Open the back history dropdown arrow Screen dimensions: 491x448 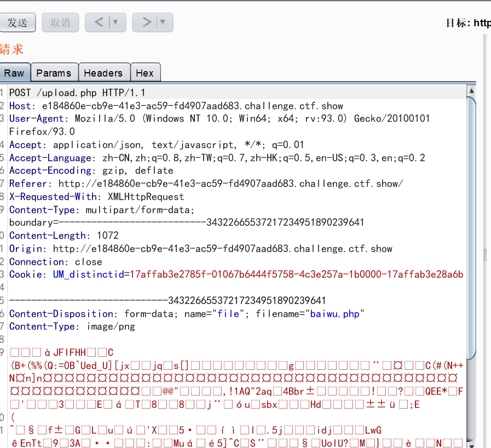click(115, 22)
